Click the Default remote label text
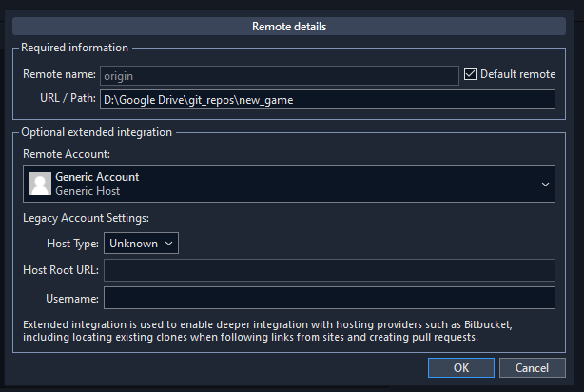Viewport: 584px width, 392px height. (517, 74)
